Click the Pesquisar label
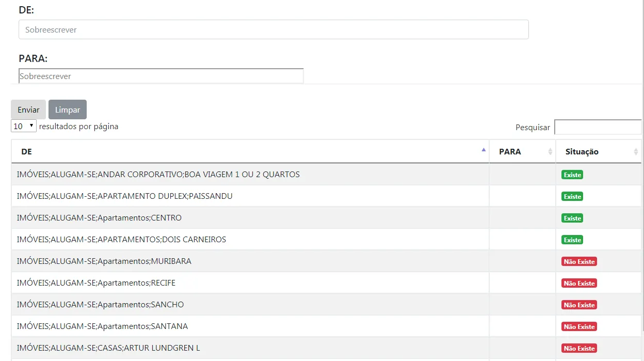Image resolution: width=644 pixels, height=361 pixels. tap(533, 127)
